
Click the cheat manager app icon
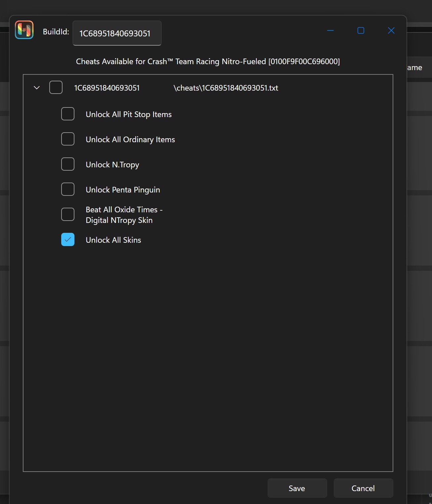pos(24,30)
